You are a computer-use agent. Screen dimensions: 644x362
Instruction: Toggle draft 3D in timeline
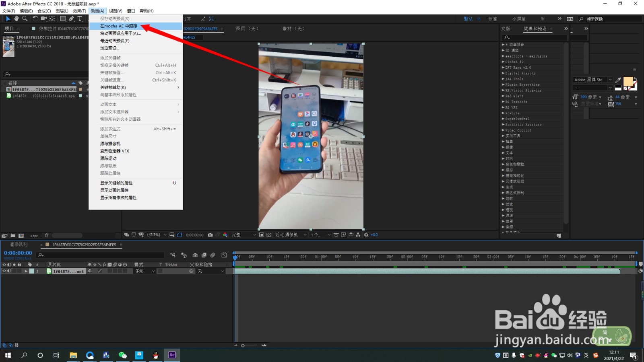[x=184, y=255]
